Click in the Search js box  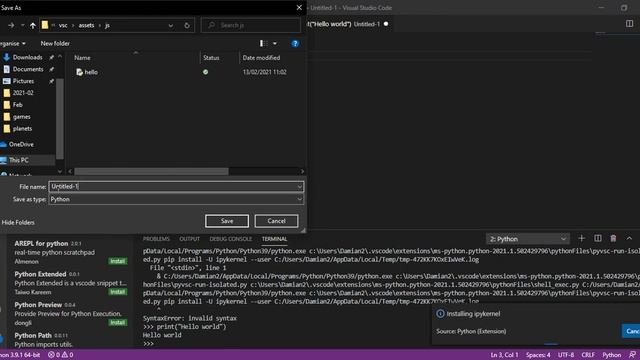251,25
